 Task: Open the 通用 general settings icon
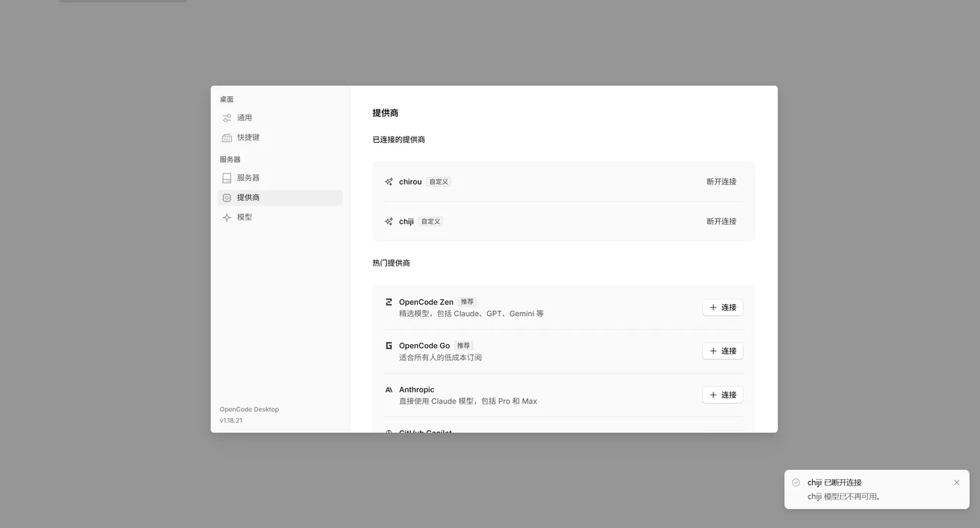[227, 118]
